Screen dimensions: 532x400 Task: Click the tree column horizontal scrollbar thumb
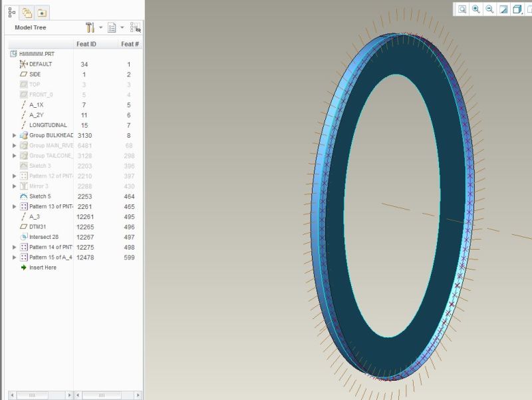tap(32, 395)
